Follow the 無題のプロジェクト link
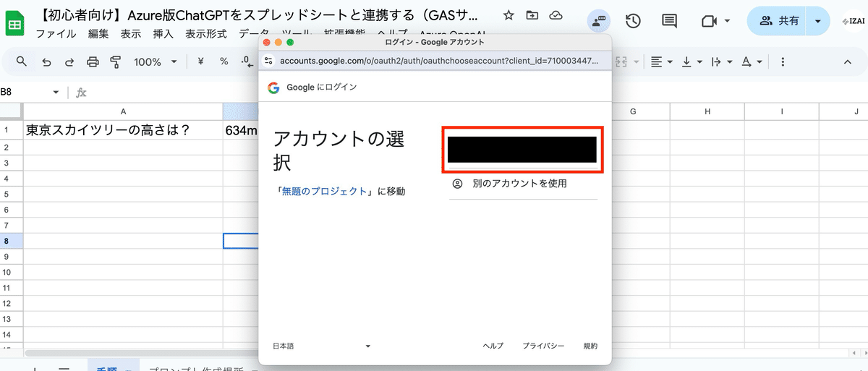The image size is (868, 371). tap(325, 192)
